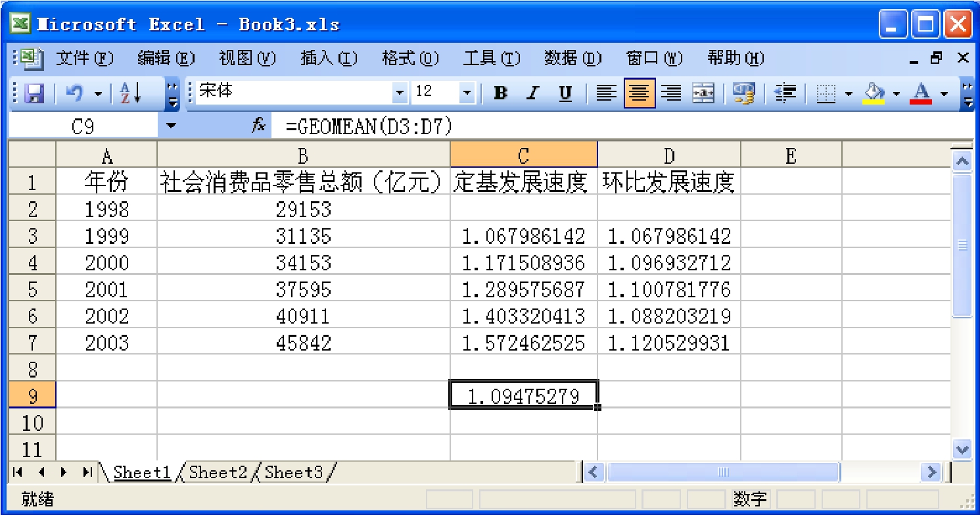Select column C header
The image size is (980, 515).
point(524,155)
